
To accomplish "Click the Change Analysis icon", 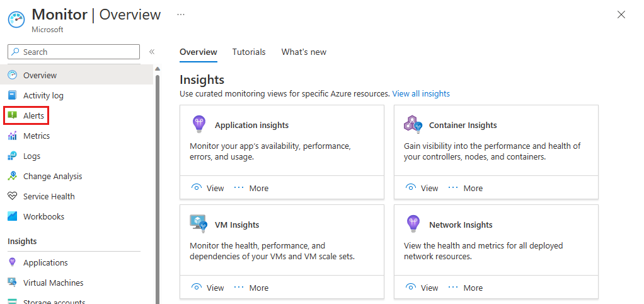I will tap(13, 176).
